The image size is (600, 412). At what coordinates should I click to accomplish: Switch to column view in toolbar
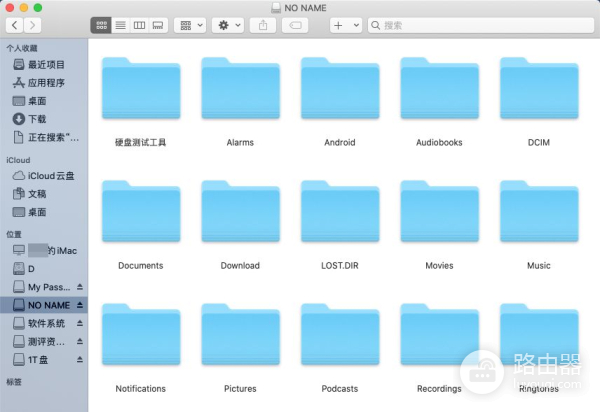click(139, 24)
